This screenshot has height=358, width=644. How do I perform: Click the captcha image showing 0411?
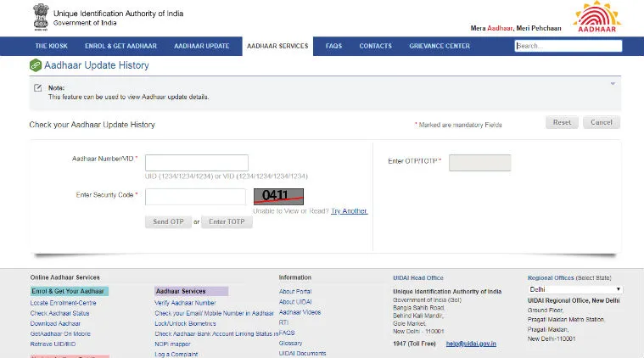click(278, 196)
